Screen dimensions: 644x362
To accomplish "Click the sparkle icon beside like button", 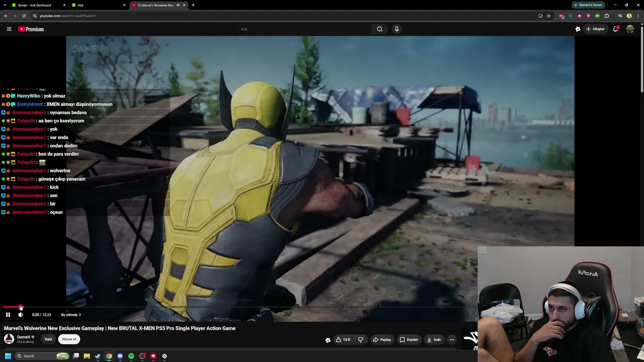I will click(328, 340).
